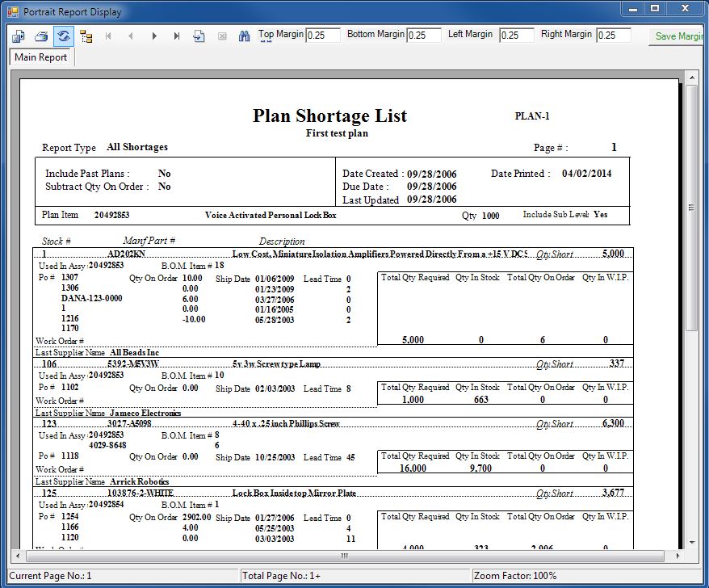709x588 pixels.
Task: Click the First test plan subtitle
Action: (x=337, y=133)
